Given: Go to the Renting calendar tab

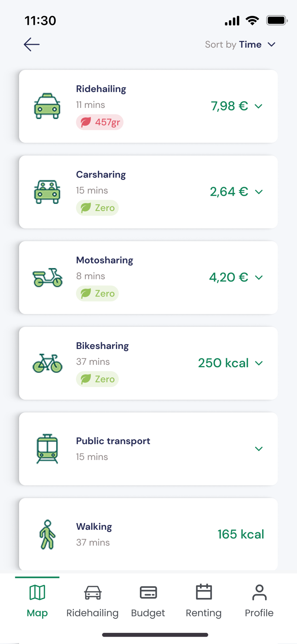Looking at the screenshot, I should (x=204, y=600).
